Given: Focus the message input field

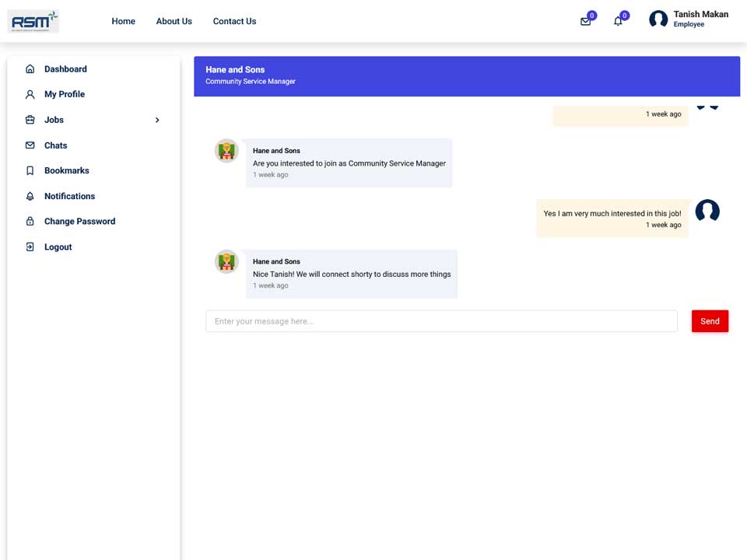Looking at the screenshot, I should click(x=442, y=321).
